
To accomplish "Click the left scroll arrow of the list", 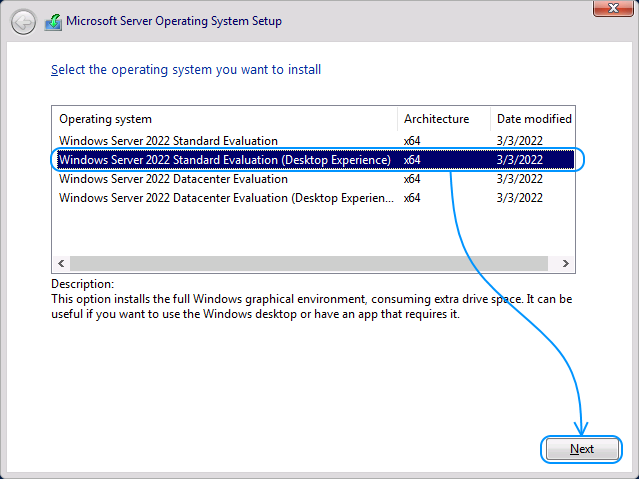I will click(x=61, y=263).
